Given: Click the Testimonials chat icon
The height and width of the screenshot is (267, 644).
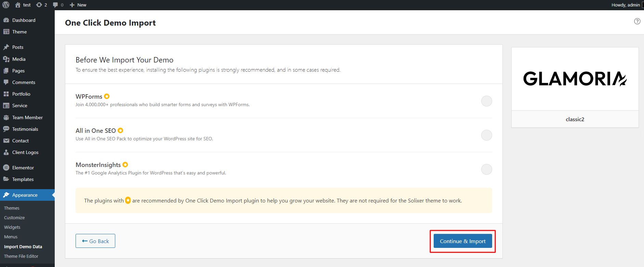Looking at the screenshot, I should [x=6, y=129].
